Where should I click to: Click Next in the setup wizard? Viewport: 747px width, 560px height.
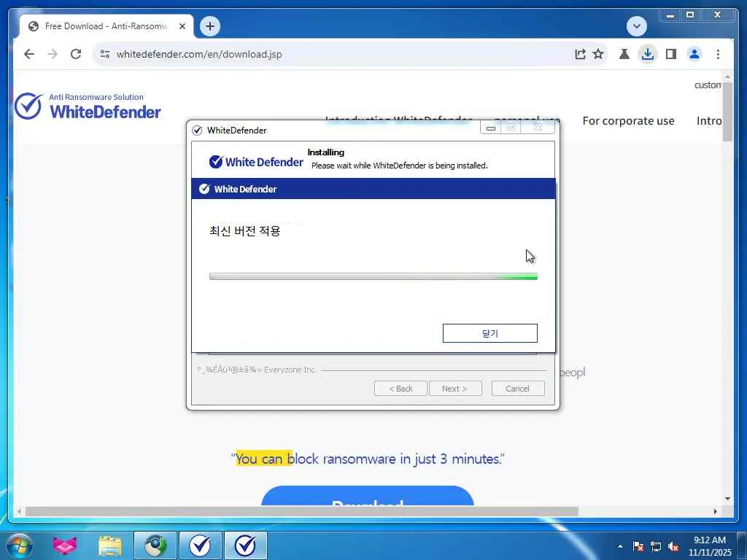[455, 389]
